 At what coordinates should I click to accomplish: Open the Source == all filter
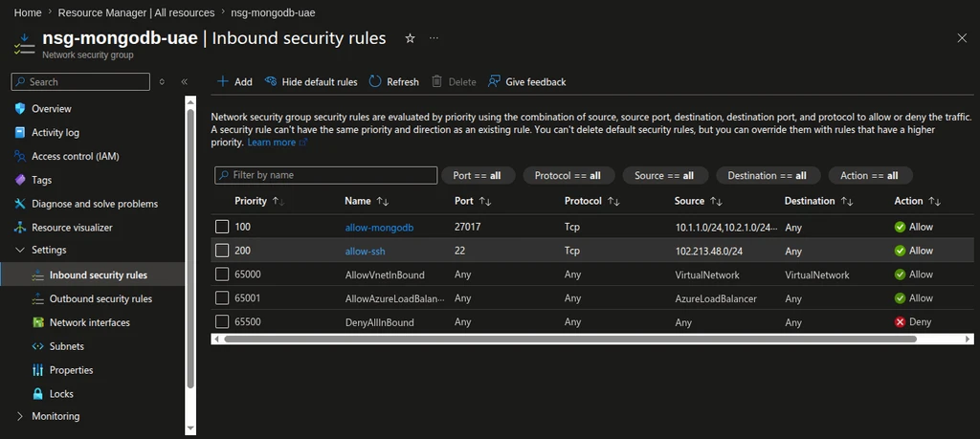(x=666, y=175)
